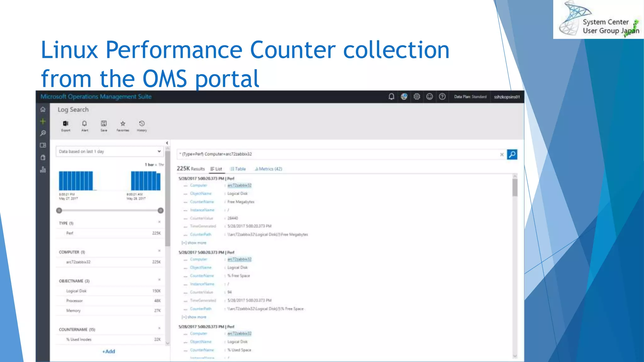Click 'show more' under the second result
The width and height of the screenshot is (644, 362).
[x=194, y=317]
